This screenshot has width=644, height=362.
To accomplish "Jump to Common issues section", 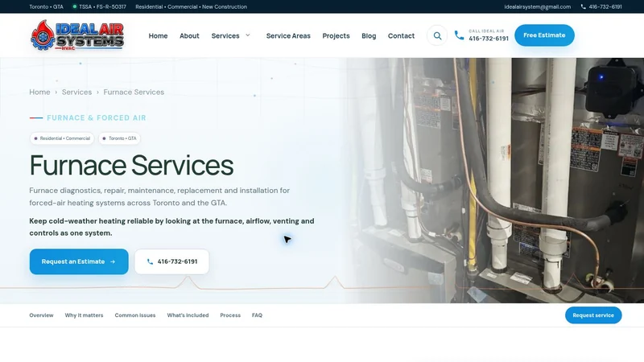I will point(135,315).
